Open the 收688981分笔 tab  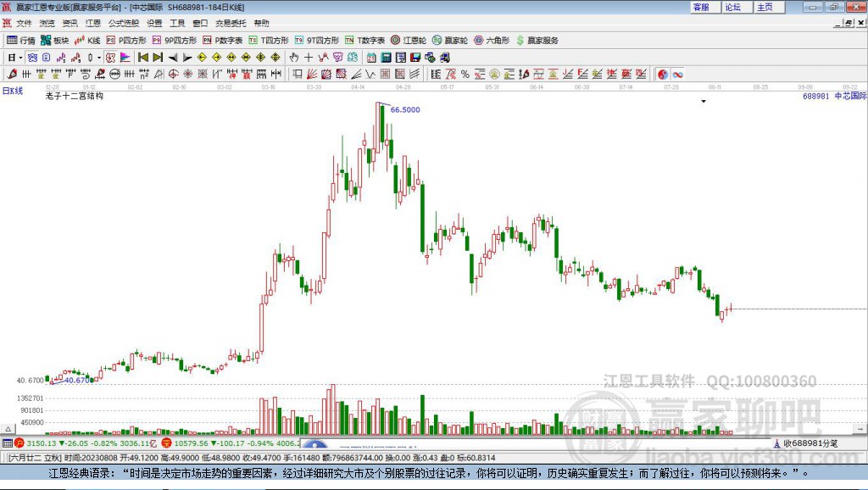click(x=806, y=443)
